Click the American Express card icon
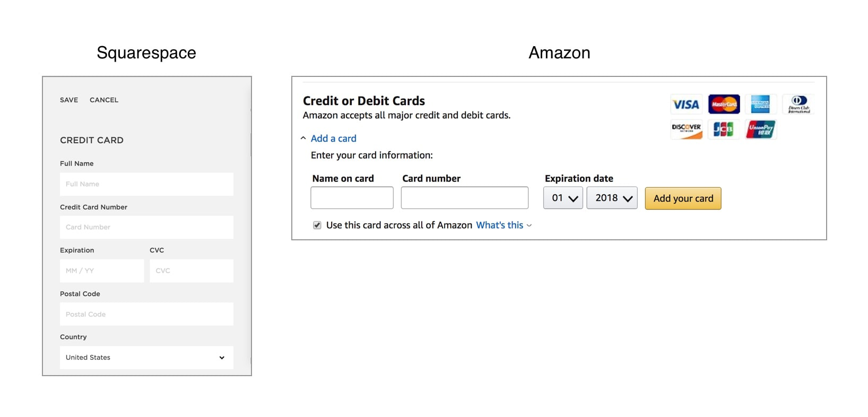 (x=760, y=105)
